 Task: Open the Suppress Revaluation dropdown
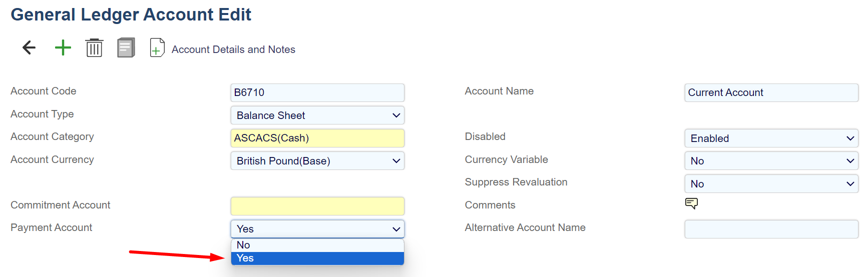coord(771,184)
